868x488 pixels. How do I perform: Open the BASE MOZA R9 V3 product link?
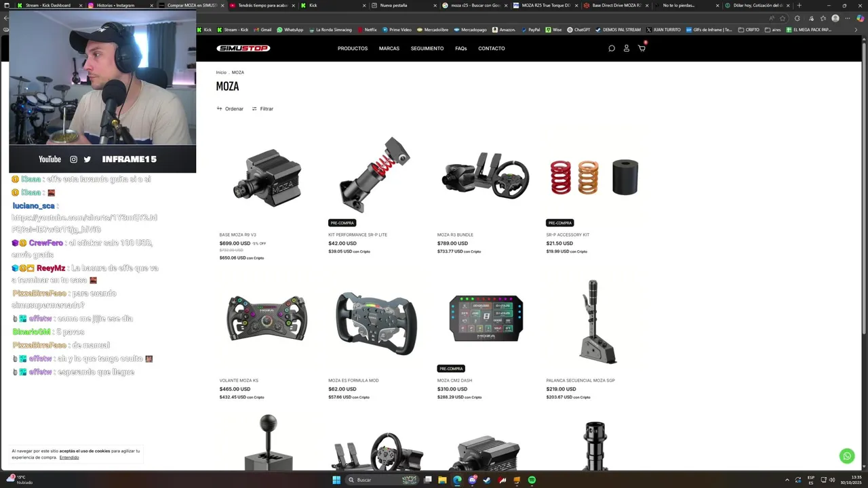(x=237, y=235)
